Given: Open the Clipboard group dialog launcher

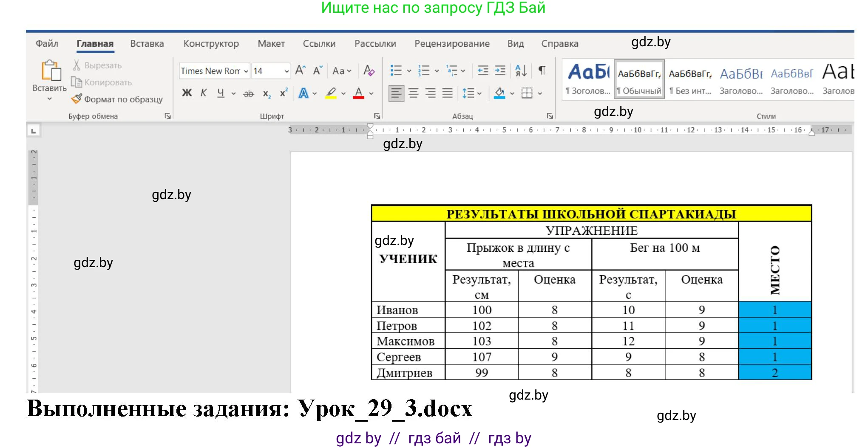Looking at the screenshot, I should click(167, 116).
